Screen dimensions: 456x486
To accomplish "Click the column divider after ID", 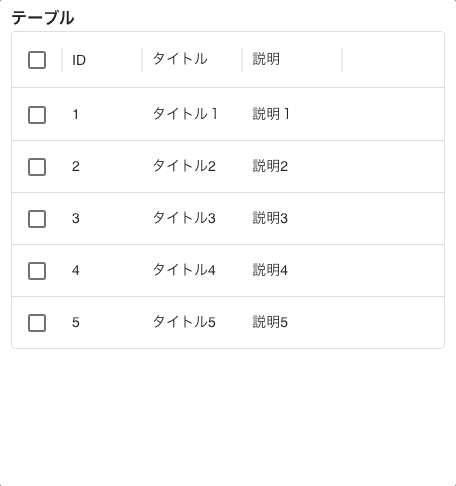I will [x=142, y=60].
